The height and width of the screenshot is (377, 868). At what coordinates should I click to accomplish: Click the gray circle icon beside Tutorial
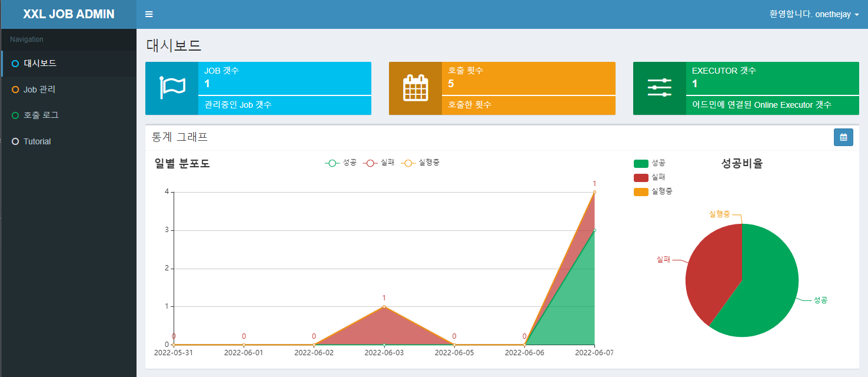[15, 141]
